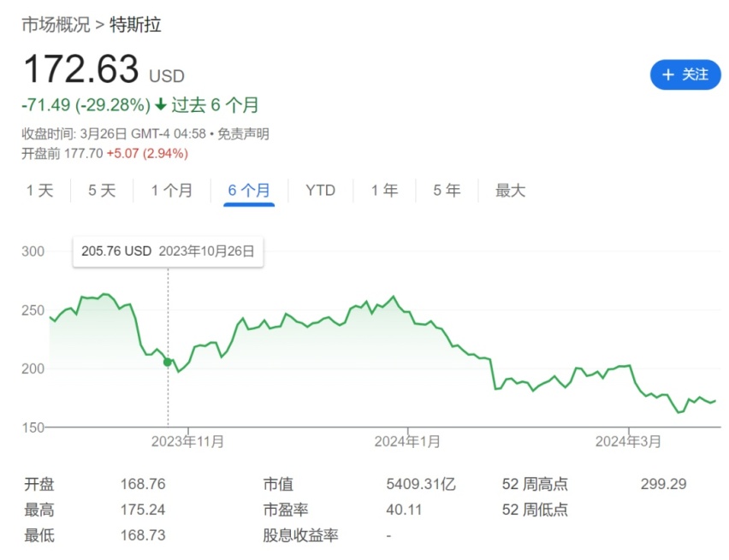The width and height of the screenshot is (729, 560).
Task: Click the 最低 value 168.73
Action: point(143,535)
